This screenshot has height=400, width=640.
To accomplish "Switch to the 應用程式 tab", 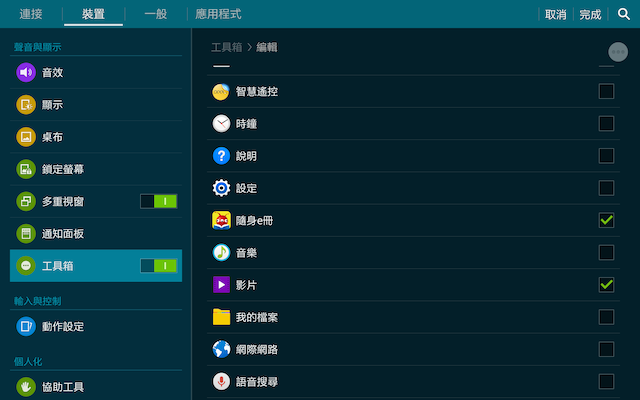I will pos(218,14).
